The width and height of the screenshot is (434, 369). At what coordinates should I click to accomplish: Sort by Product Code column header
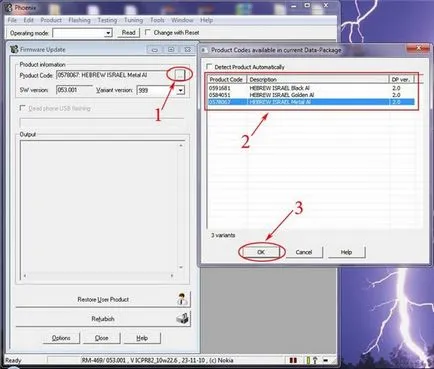click(x=227, y=80)
